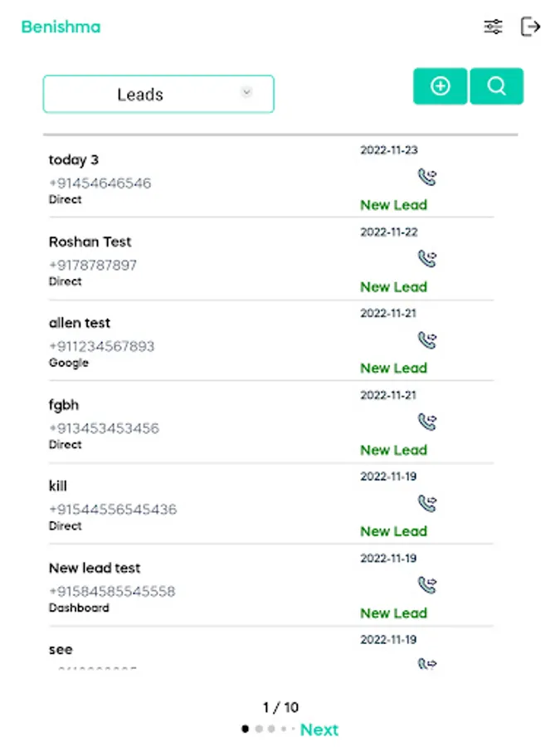Call the 'allen test' lead
This screenshot has height=747, width=560.
(426, 340)
